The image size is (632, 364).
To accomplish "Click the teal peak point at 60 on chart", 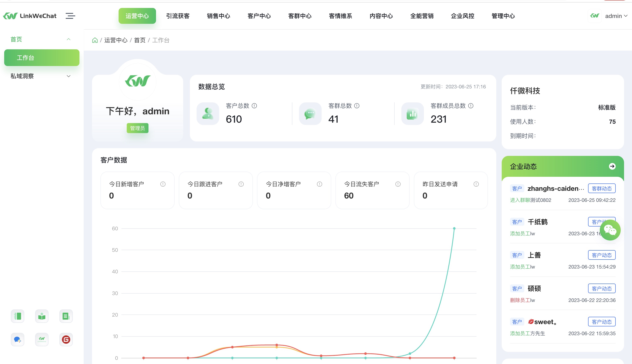I will coord(454,229).
